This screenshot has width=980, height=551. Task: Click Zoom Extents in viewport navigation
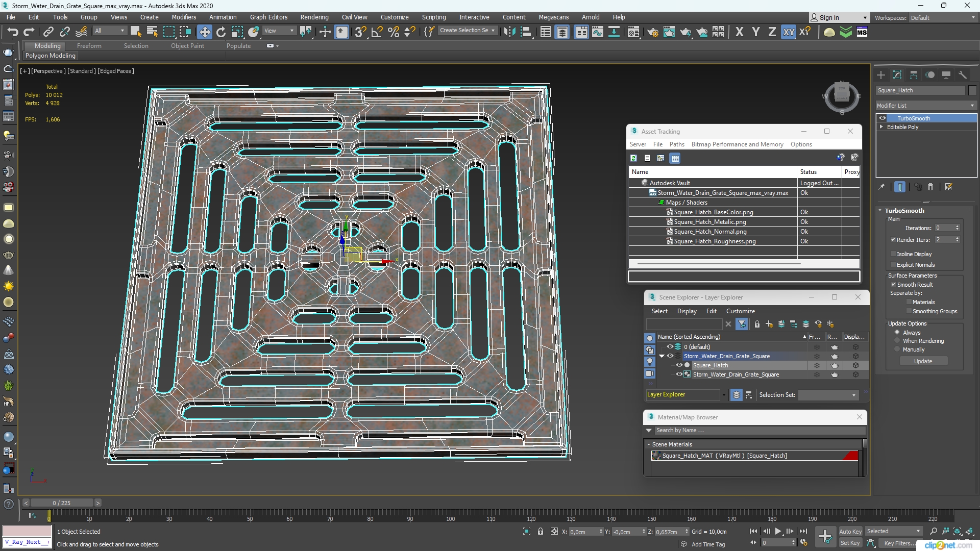(x=958, y=532)
